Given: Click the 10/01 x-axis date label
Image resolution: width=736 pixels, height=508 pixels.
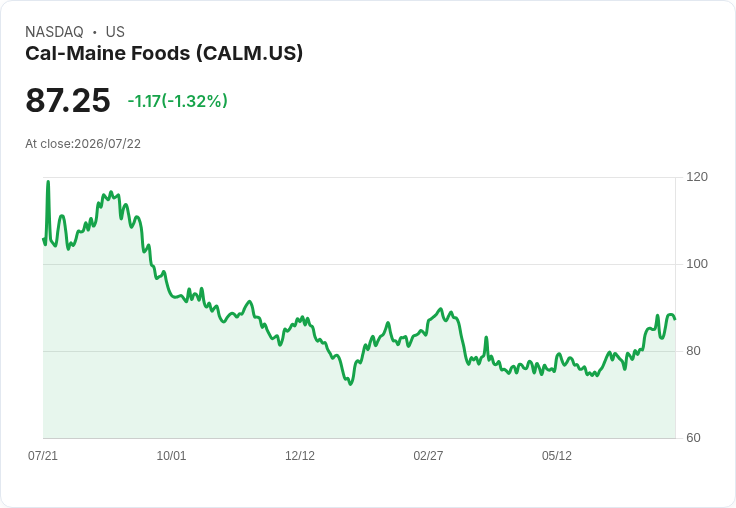Looking at the screenshot, I should [171, 455].
